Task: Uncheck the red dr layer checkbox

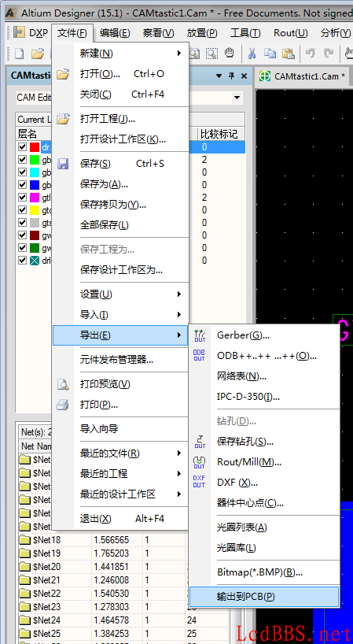Action: click(x=22, y=147)
